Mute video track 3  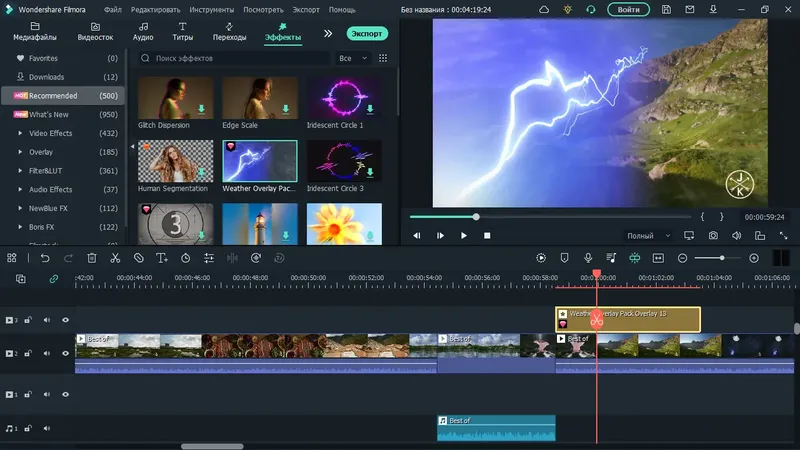(47, 320)
